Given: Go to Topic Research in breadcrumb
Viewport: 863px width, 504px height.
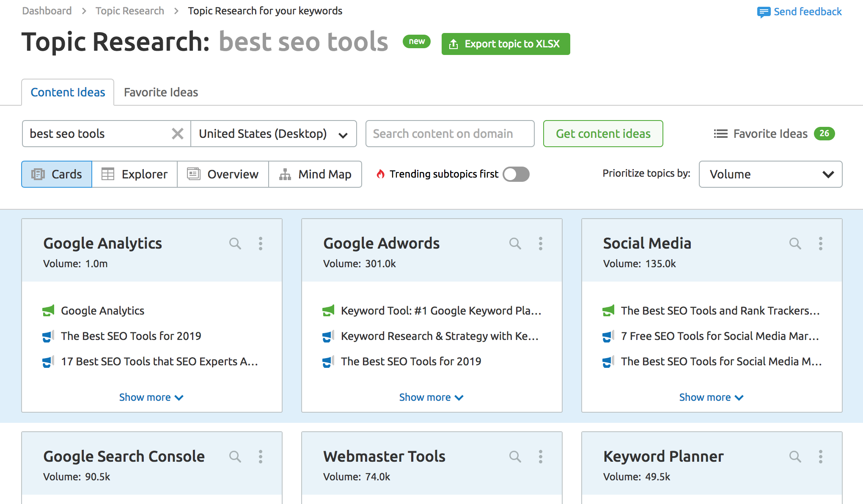Looking at the screenshot, I should [130, 11].
